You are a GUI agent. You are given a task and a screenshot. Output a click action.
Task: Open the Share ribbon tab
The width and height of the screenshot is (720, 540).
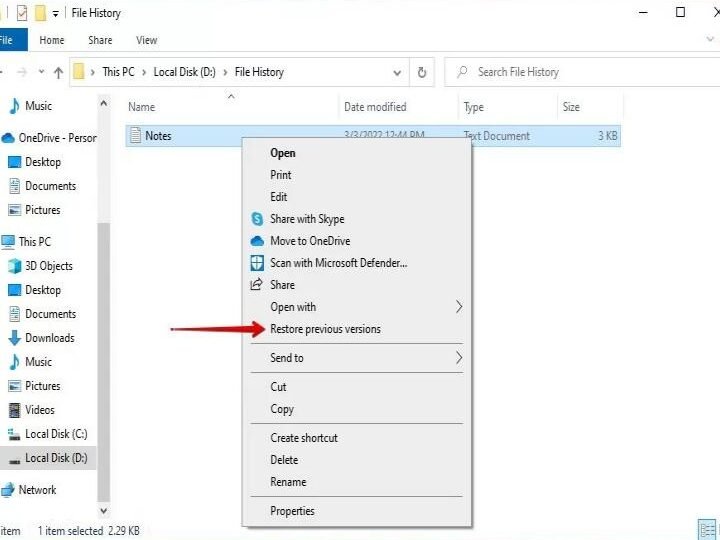pos(100,40)
